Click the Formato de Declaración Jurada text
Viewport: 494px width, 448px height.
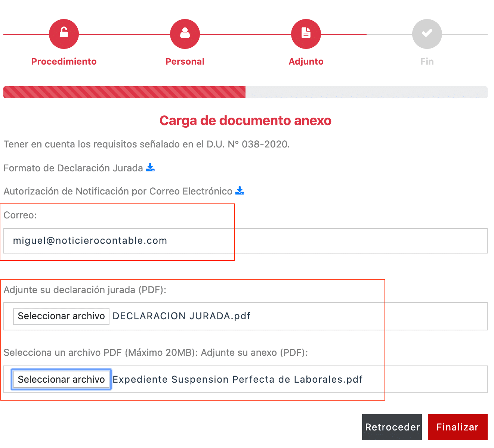click(73, 168)
